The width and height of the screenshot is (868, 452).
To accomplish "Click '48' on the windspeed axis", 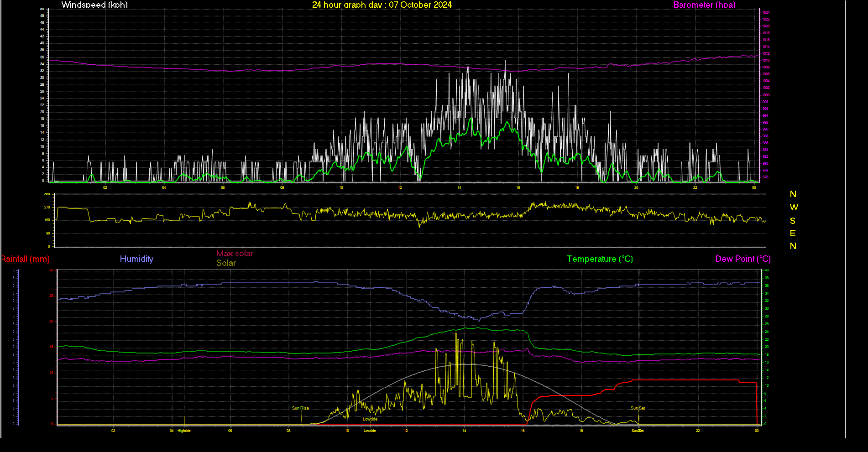I will 42,16.
